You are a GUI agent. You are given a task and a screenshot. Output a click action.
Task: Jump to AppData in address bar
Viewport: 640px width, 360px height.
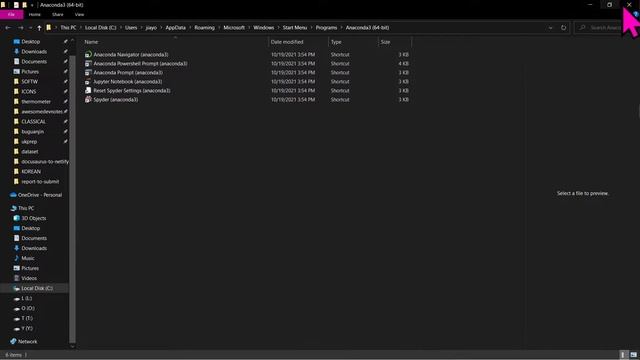[x=176, y=28]
